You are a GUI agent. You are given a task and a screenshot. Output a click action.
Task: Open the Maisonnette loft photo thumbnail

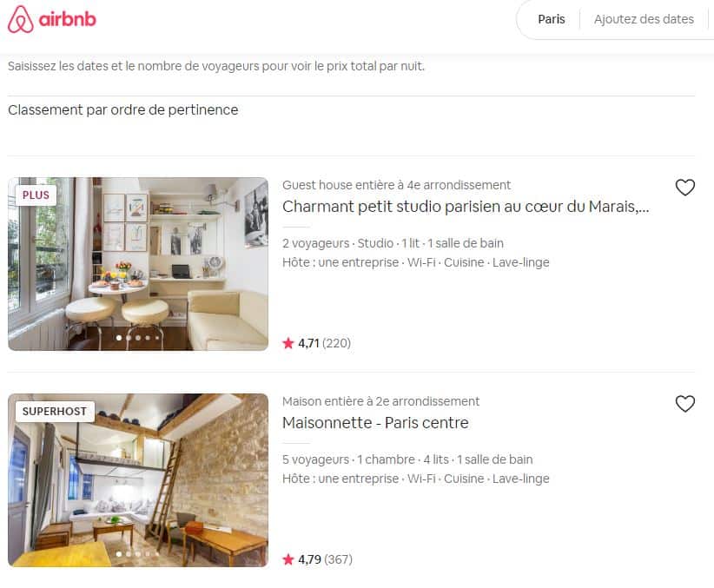coord(138,480)
